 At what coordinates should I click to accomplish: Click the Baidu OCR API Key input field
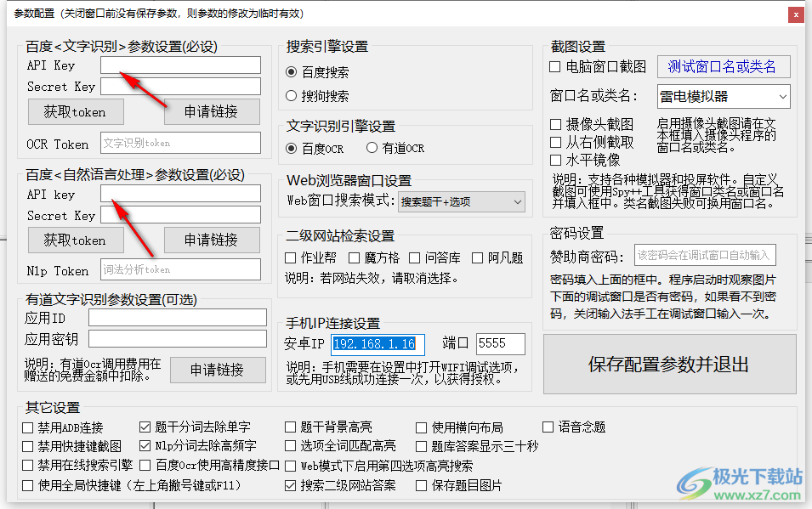tap(180, 65)
